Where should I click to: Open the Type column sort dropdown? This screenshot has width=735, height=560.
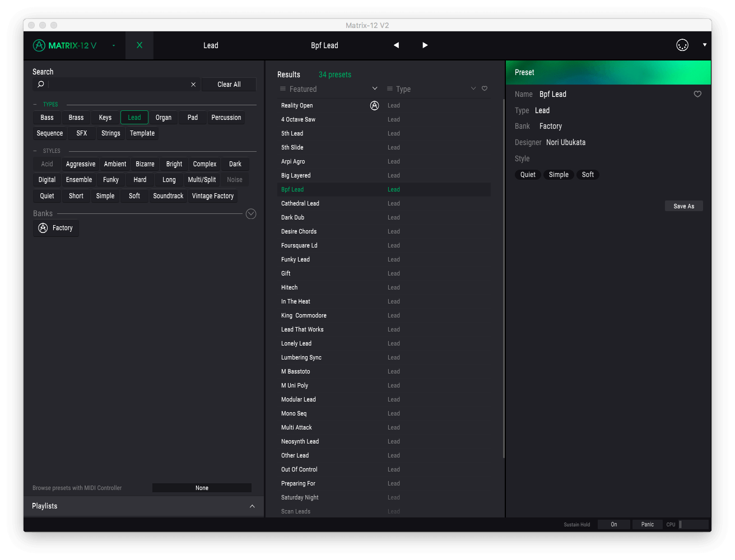coord(473,88)
